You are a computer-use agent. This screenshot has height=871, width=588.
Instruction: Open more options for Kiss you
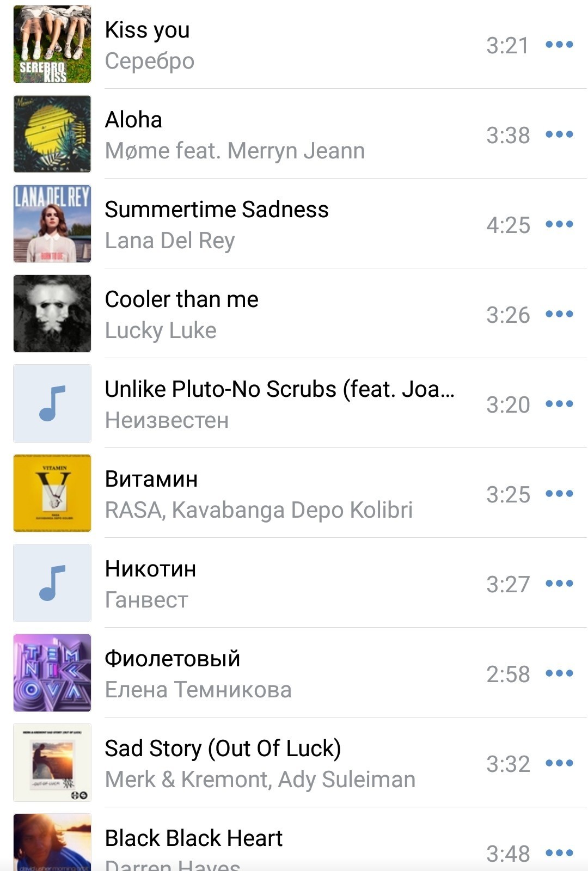pos(559,45)
